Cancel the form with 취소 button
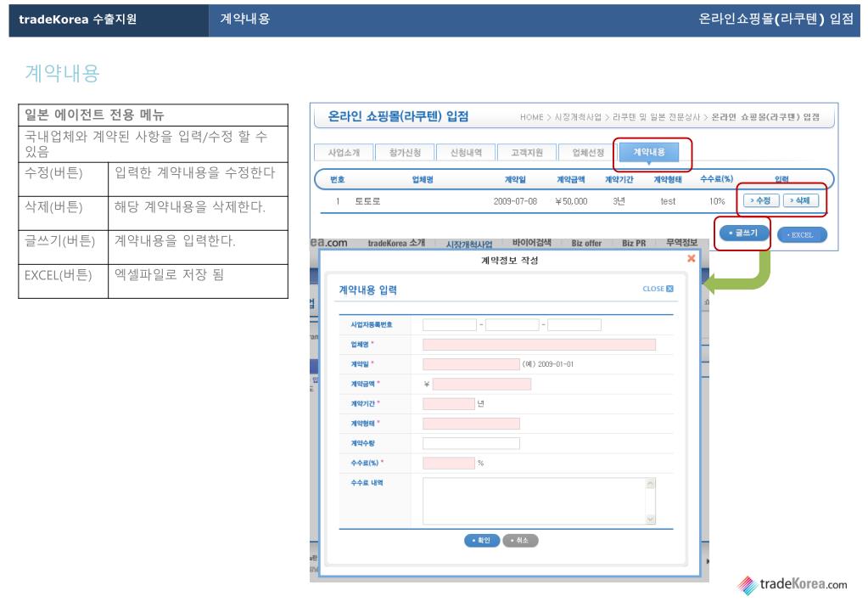The width and height of the screenshot is (868, 613). pyautogui.click(x=520, y=541)
